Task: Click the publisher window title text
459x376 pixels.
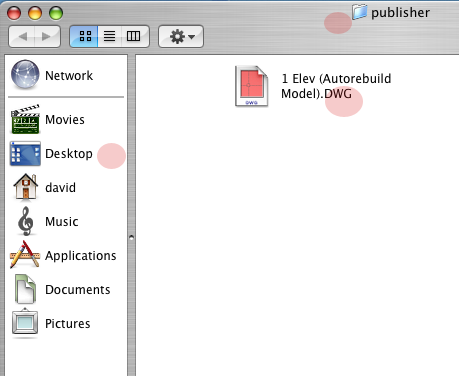Action: 400,13
